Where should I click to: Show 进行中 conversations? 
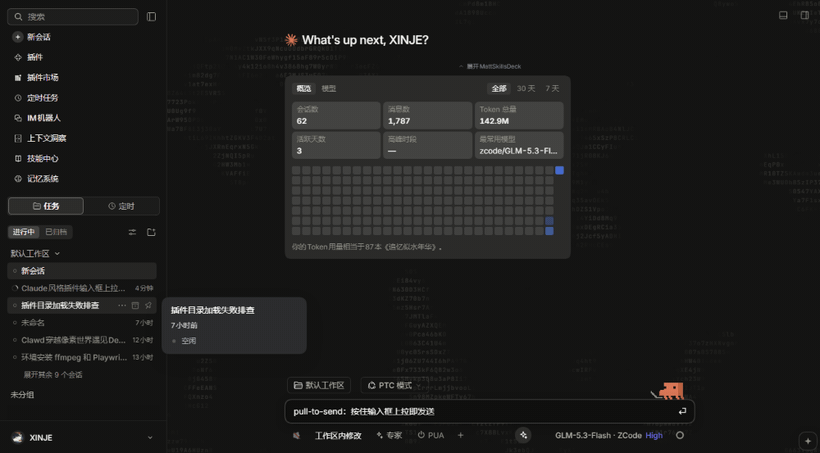coord(24,232)
